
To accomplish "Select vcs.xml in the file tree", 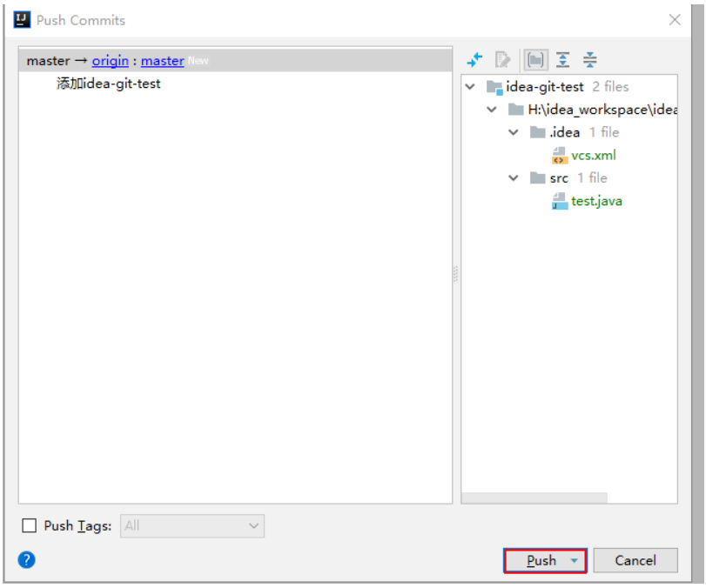I will 594,156.
